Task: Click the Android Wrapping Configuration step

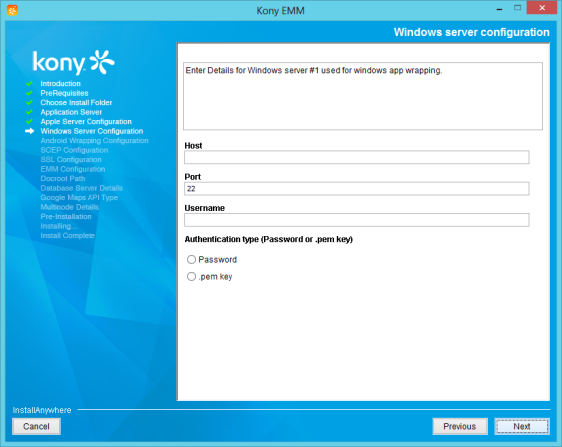Action: (x=94, y=141)
